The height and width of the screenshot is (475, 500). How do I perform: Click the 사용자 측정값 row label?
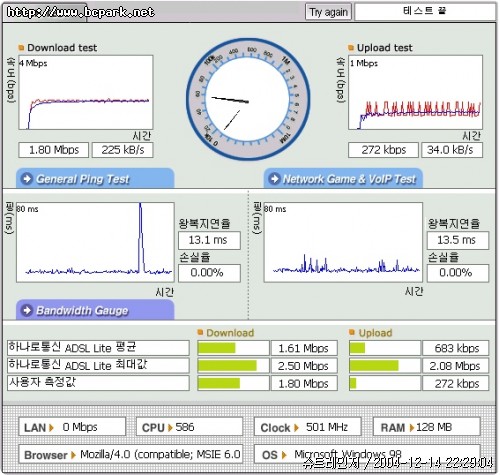tap(98, 383)
